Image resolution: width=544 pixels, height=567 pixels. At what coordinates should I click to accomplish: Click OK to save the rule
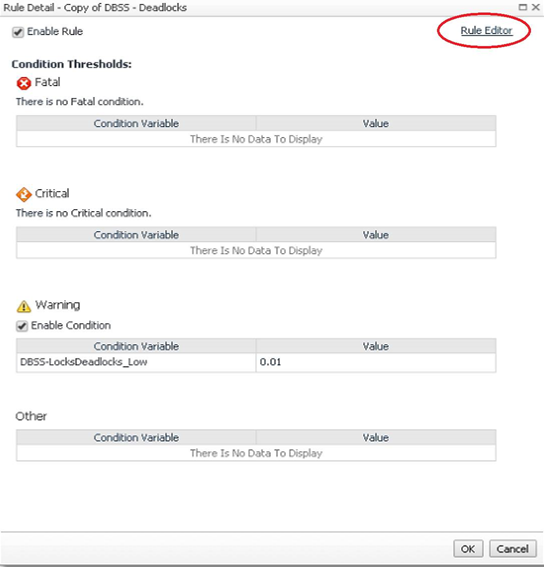point(468,549)
